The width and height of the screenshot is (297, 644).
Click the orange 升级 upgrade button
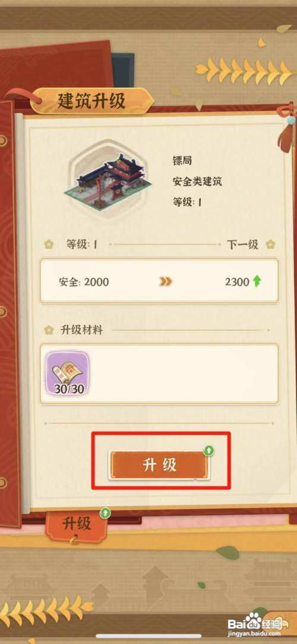[159, 464]
